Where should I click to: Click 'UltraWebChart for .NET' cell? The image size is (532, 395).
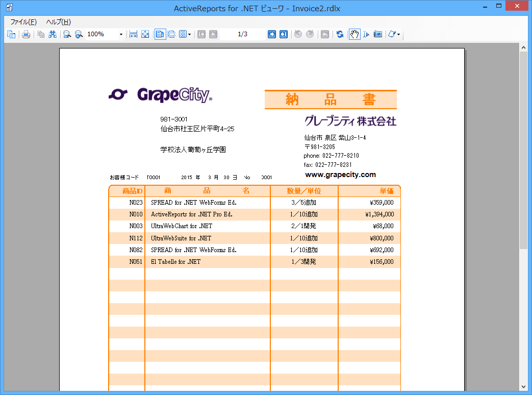(182, 226)
